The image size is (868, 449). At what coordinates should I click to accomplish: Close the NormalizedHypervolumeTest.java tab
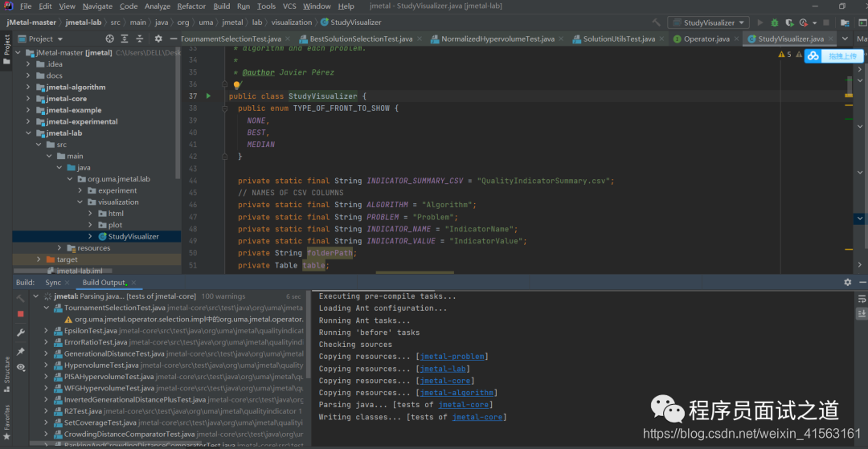tap(561, 39)
